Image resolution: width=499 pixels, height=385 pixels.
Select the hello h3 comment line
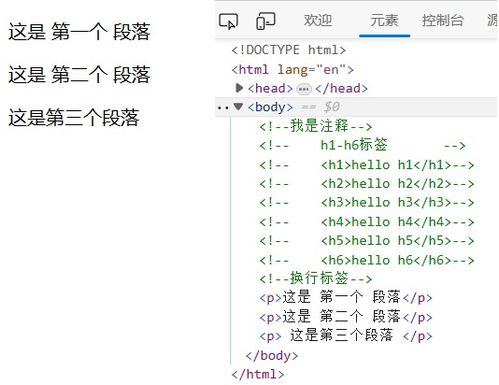point(367,202)
